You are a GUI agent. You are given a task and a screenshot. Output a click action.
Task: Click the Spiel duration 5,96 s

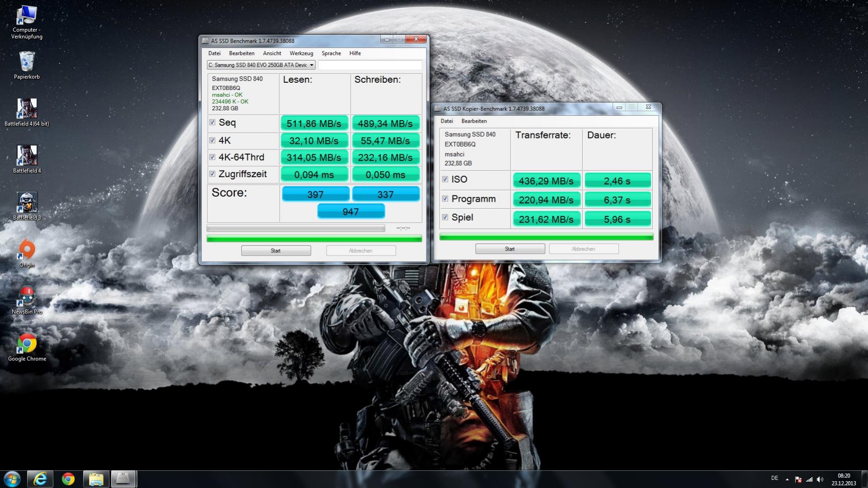coord(617,219)
